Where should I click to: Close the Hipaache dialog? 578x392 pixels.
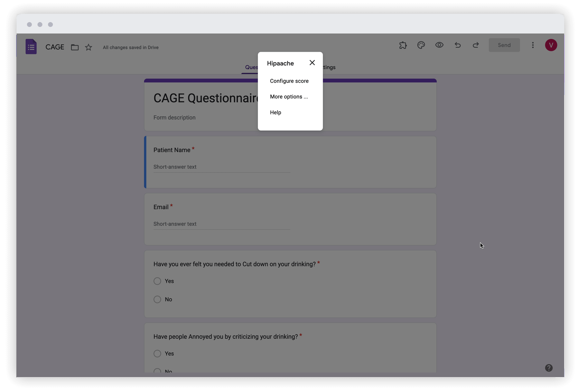[x=312, y=63]
